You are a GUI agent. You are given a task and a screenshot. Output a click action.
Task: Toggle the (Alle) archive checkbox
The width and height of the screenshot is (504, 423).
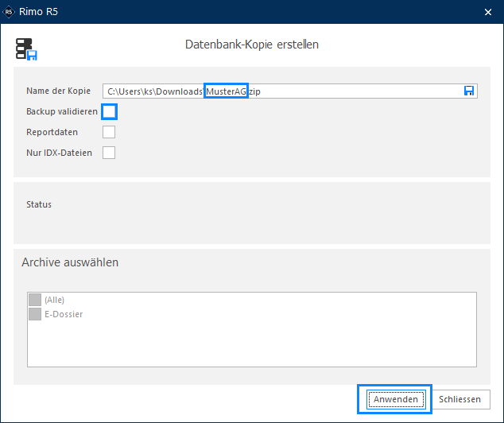point(35,300)
